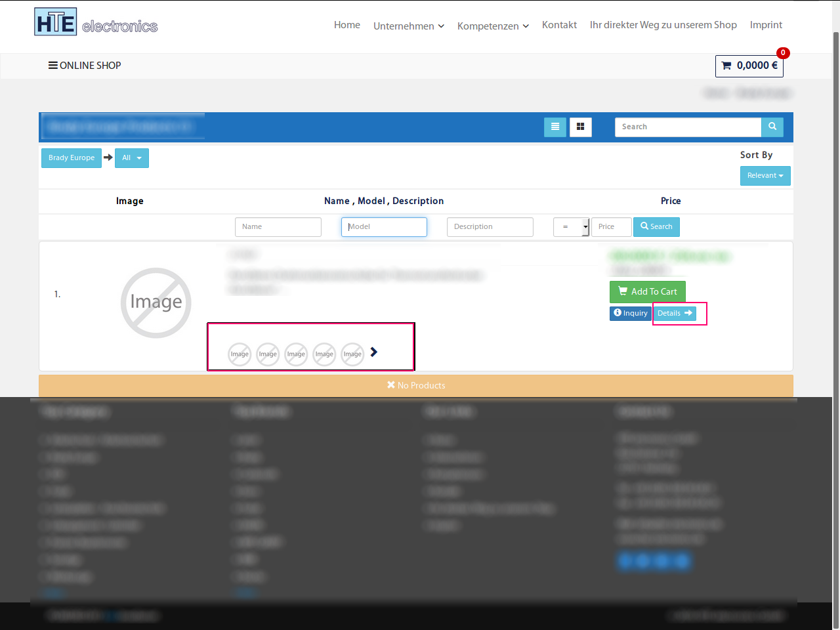
Task: Click the magnifier button beside top search
Action: click(772, 127)
